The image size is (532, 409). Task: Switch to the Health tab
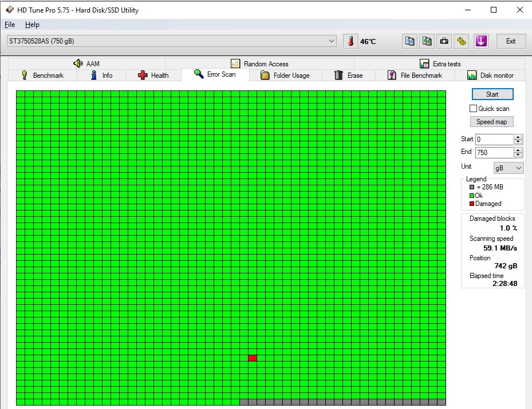click(x=153, y=76)
